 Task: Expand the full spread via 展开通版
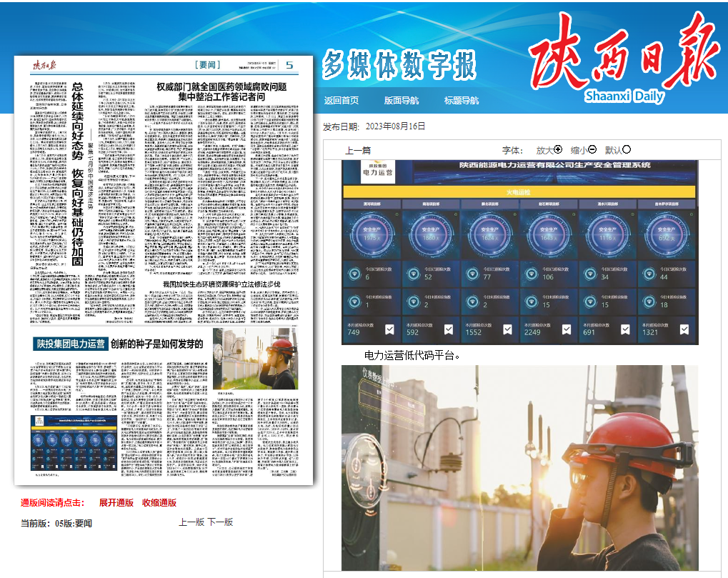[116, 503]
